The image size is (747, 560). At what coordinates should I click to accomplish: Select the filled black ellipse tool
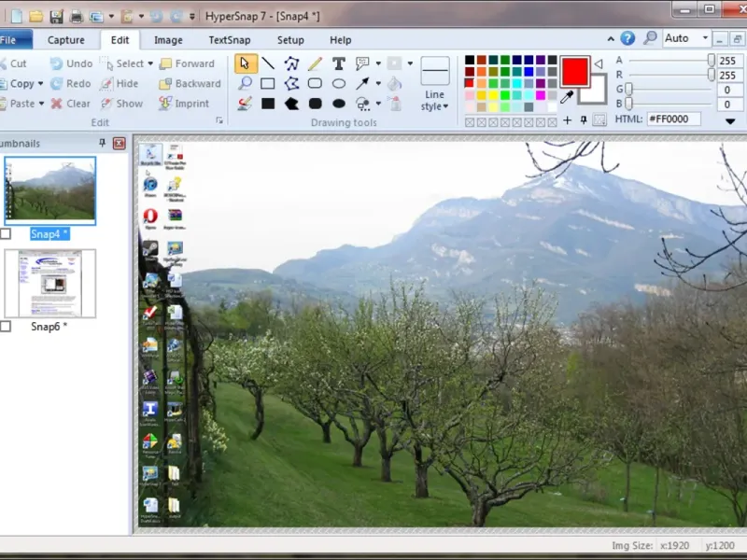[x=339, y=104]
